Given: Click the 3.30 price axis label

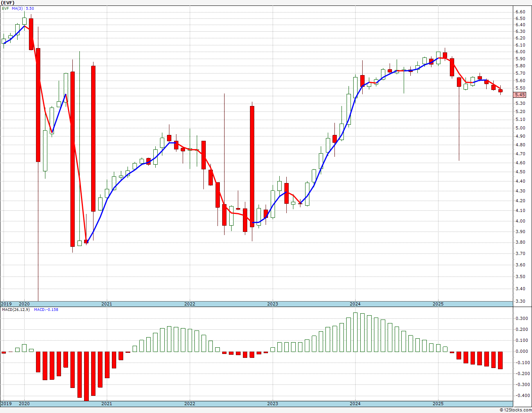Looking at the screenshot, I should tap(520, 302).
